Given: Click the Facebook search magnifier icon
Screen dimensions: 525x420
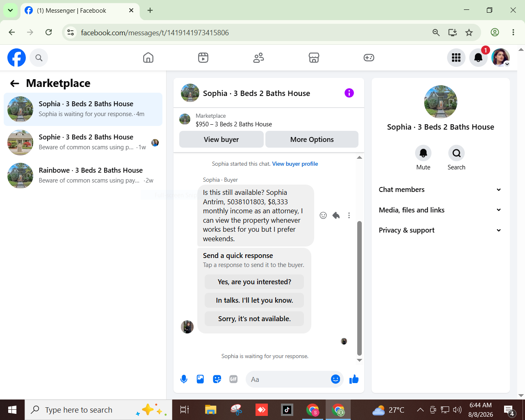Looking at the screenshot, I should pyautogui.click(x=39, y=58).
